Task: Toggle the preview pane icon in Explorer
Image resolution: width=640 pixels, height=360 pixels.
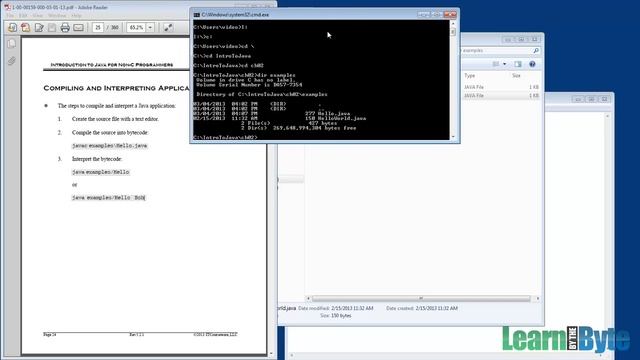Action: coord(518,64)
